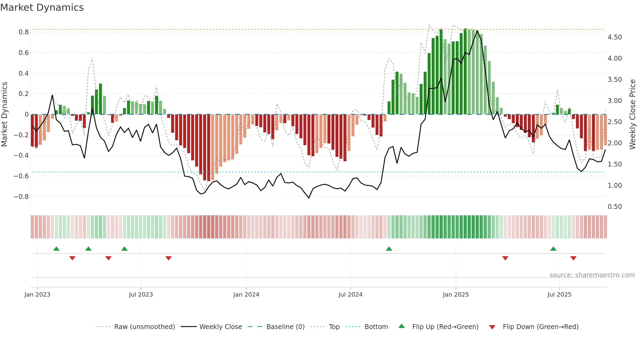Click the Jul 2023 x-axis label
644x362 pixels.
point(141,294)
